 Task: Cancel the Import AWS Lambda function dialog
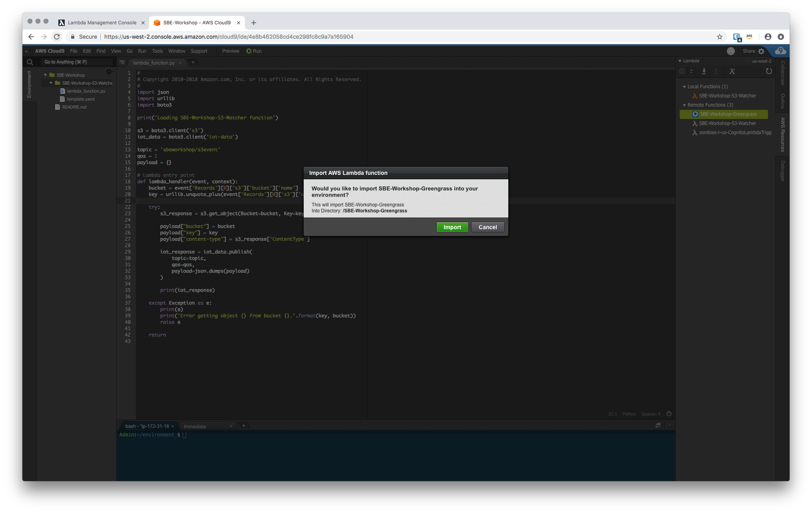pos(488,227)
